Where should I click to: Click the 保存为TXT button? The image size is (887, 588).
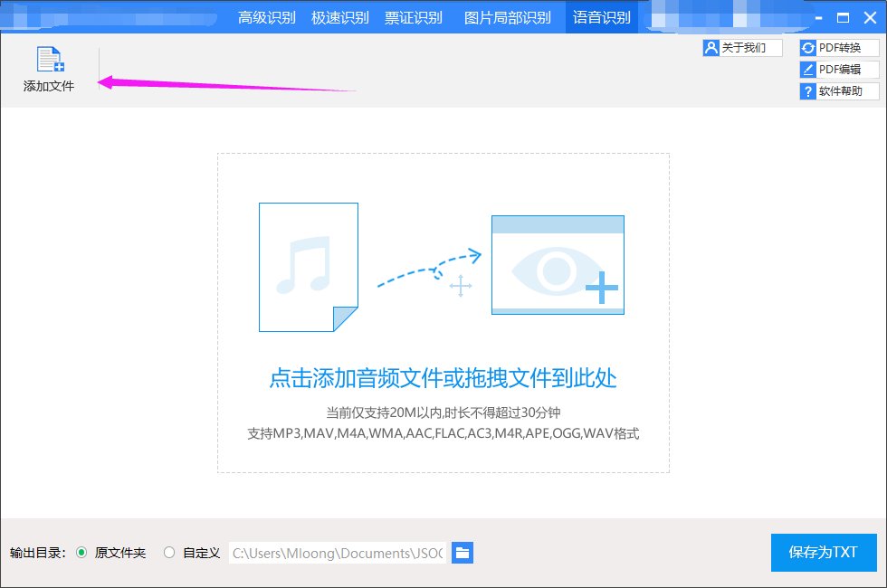click(x=823, y=553)
